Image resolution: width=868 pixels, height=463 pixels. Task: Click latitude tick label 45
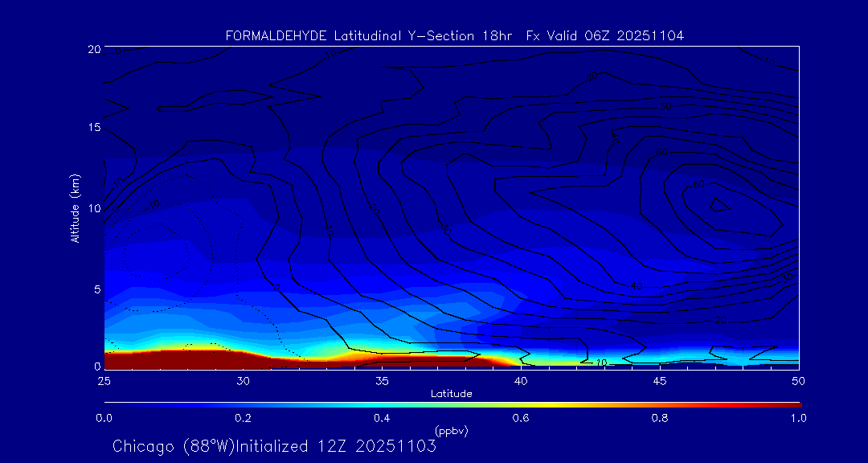(x=660, y=380)
